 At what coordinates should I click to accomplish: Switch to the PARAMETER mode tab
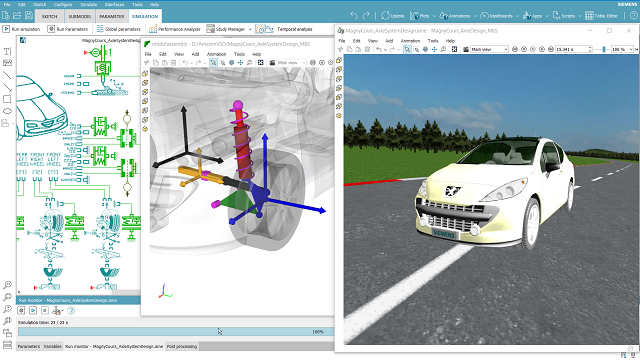(111, 16)
